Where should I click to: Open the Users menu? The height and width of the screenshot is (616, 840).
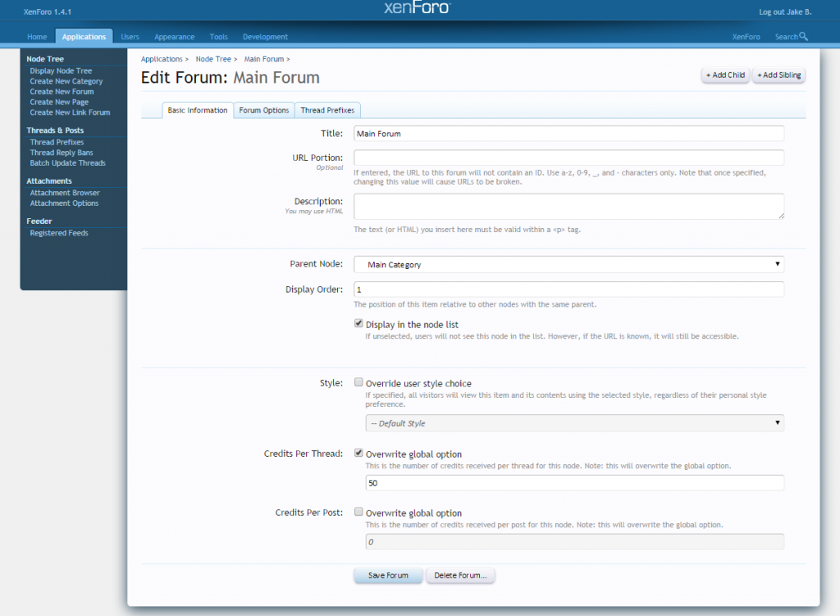[x=130, y=36]
